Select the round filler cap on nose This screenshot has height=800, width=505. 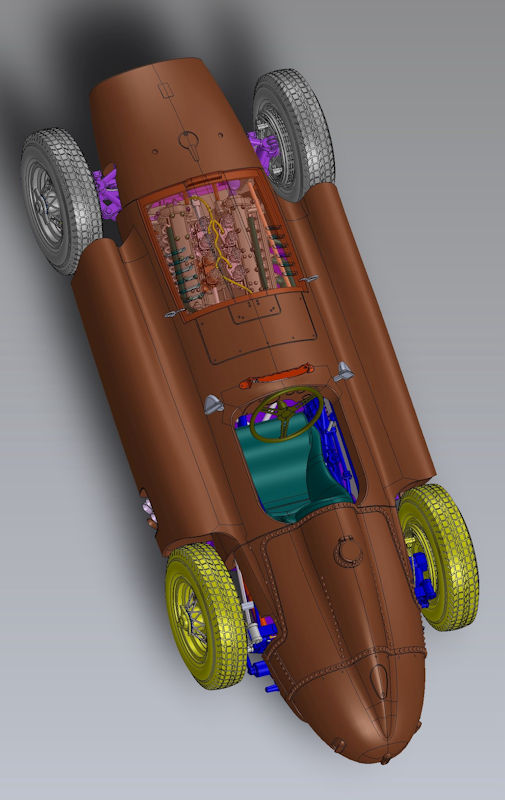pos(348,552)
